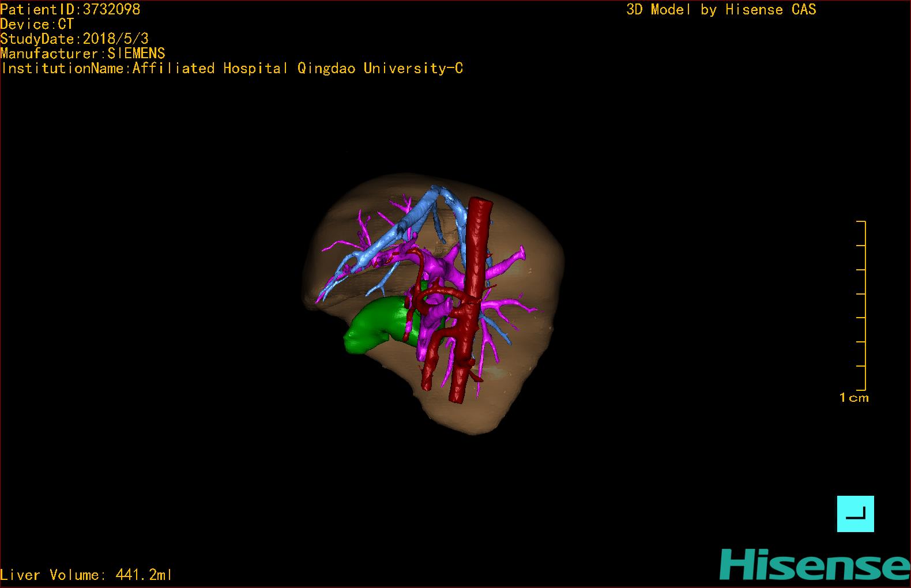Image resolution: width=911 pixels, height=588 pixels.
Task: Click the "StudyDate:2018/5/3" text
Action: click(x=74, y=39)
